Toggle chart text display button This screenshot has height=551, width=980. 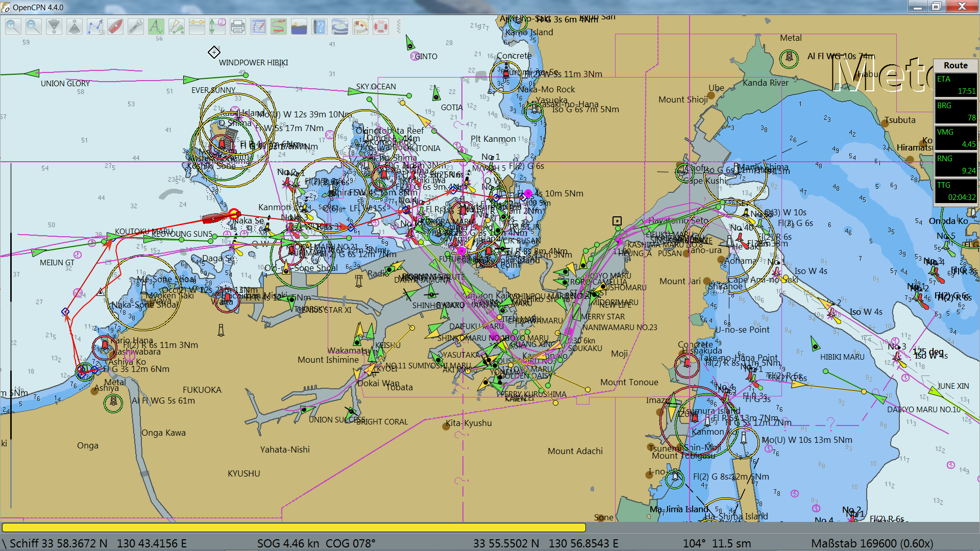[x=156, y=27]
